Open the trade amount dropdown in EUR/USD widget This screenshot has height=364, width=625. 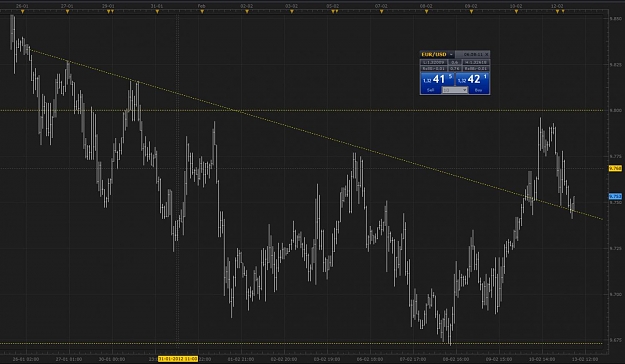pyautogui.click(x=454, y=90)
